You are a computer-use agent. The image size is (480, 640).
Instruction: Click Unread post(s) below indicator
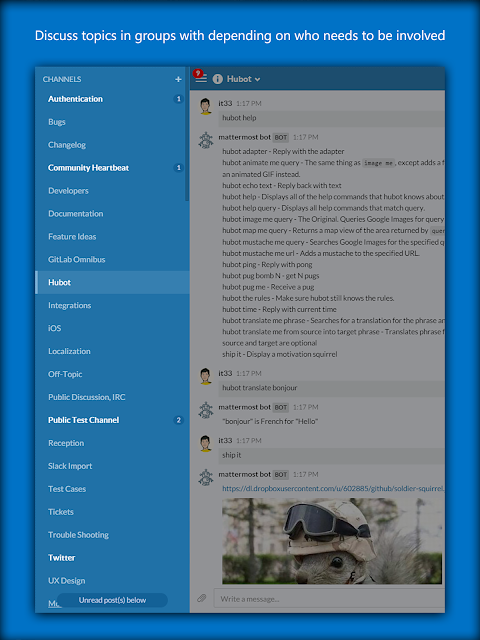(x=112, y=600)
